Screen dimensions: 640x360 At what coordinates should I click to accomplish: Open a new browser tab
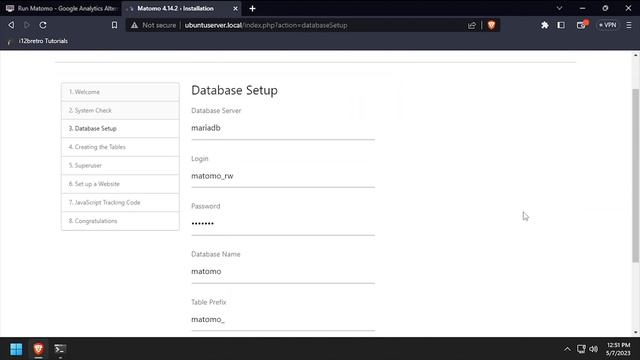[252, 8]
